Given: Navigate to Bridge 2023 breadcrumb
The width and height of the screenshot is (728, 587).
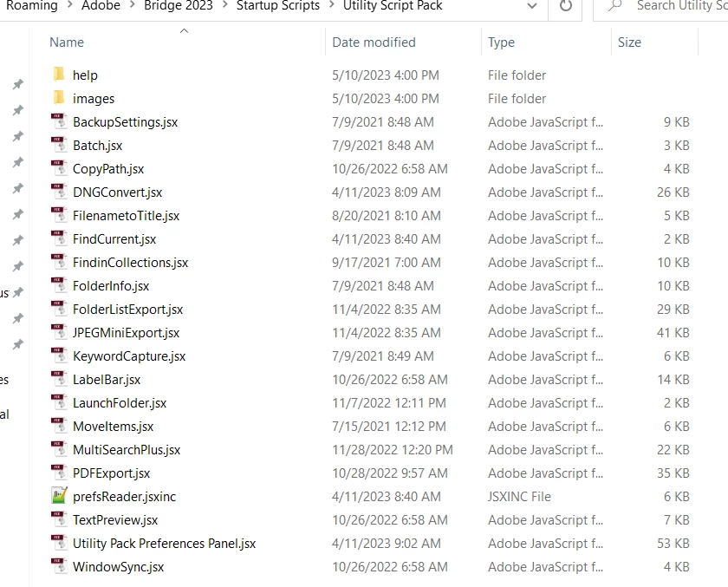Looking at the screenshot, I should pos(179,5).
